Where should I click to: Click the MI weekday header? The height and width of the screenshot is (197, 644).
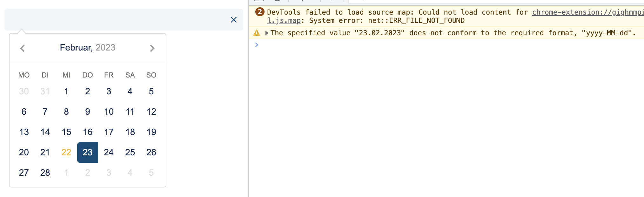pyautogui.click(x=66, y=75)
